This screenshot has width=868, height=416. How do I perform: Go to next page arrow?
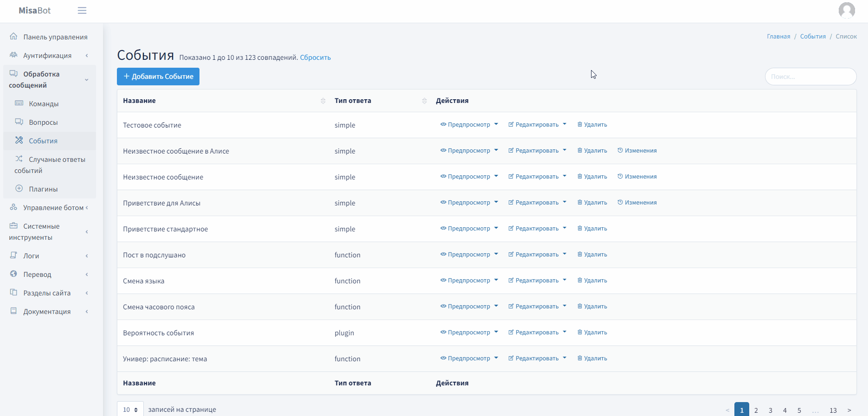point(849,410)
